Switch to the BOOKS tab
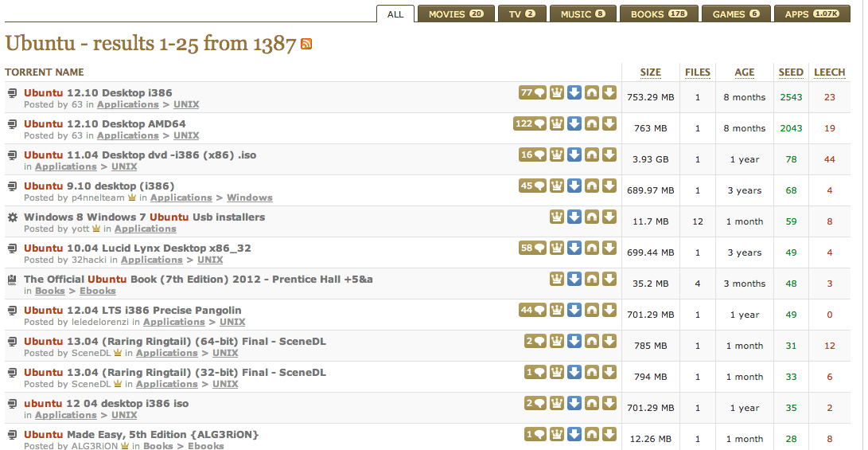The width and height of the screenshot is (868, 450). coord(659,14)
